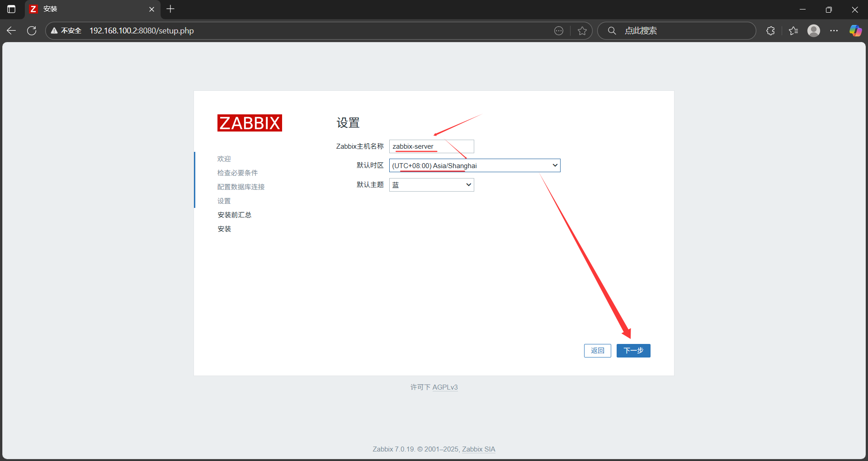Screen dimensions: 868x461
Task: Open the 默认主题 theme dropdown
Action: tap(431, 185)
